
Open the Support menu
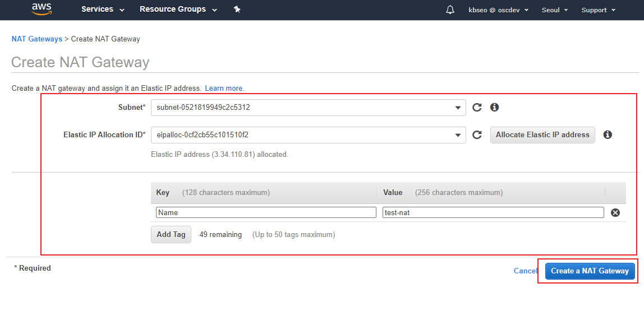click(x=599, y=10)
